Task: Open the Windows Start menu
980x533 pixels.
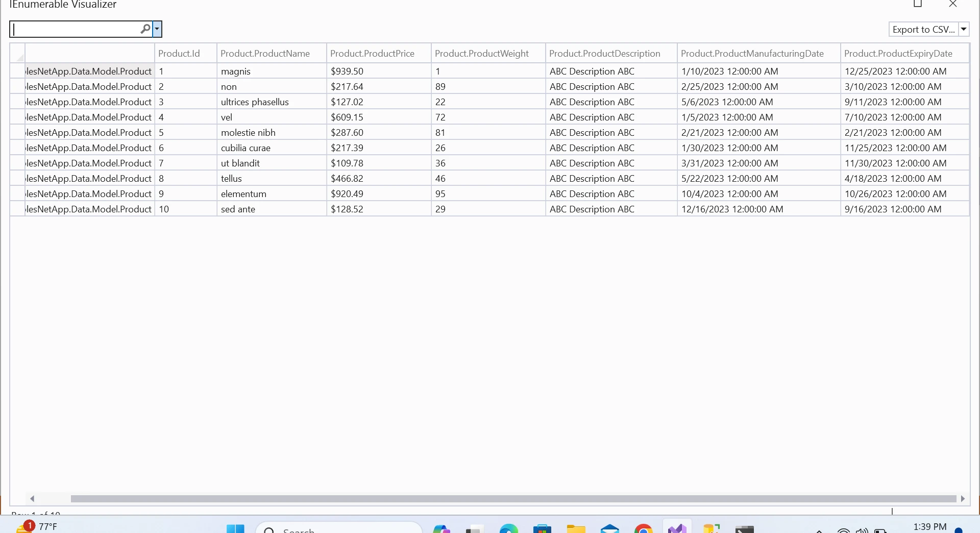Action: tap(235, 529)
